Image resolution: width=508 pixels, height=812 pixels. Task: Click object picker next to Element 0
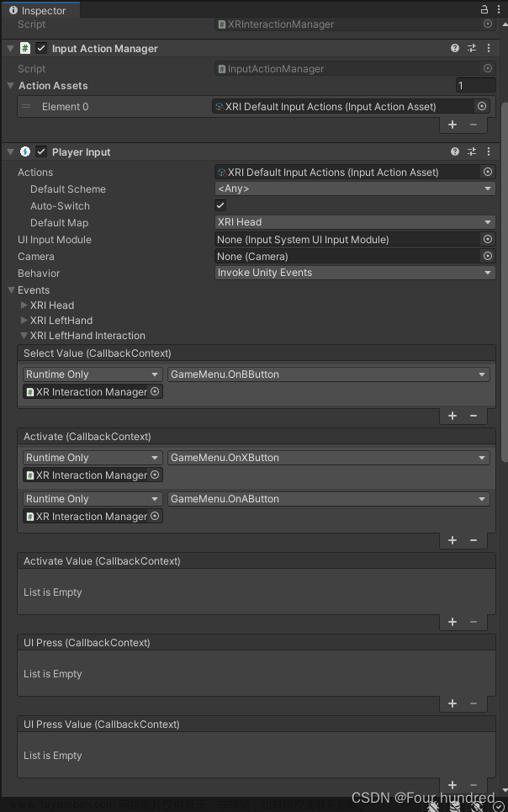coord(482,106)
